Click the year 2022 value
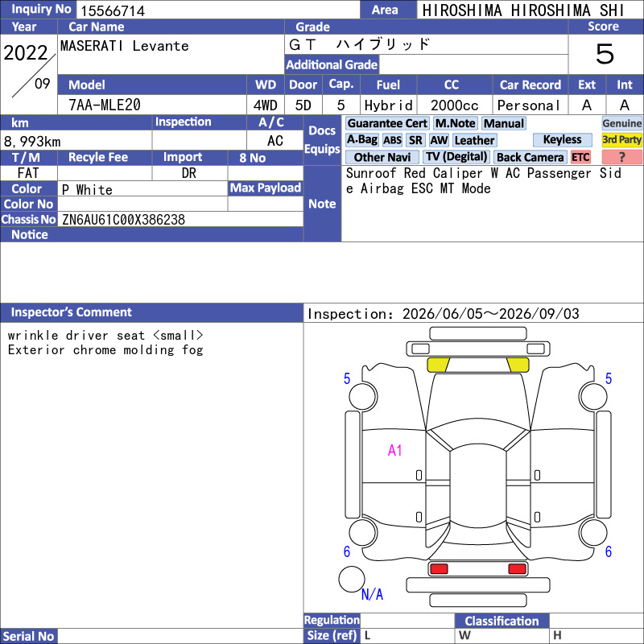This screenshot has height=644, width=644. pyautogui.click(x=26, y=53)
